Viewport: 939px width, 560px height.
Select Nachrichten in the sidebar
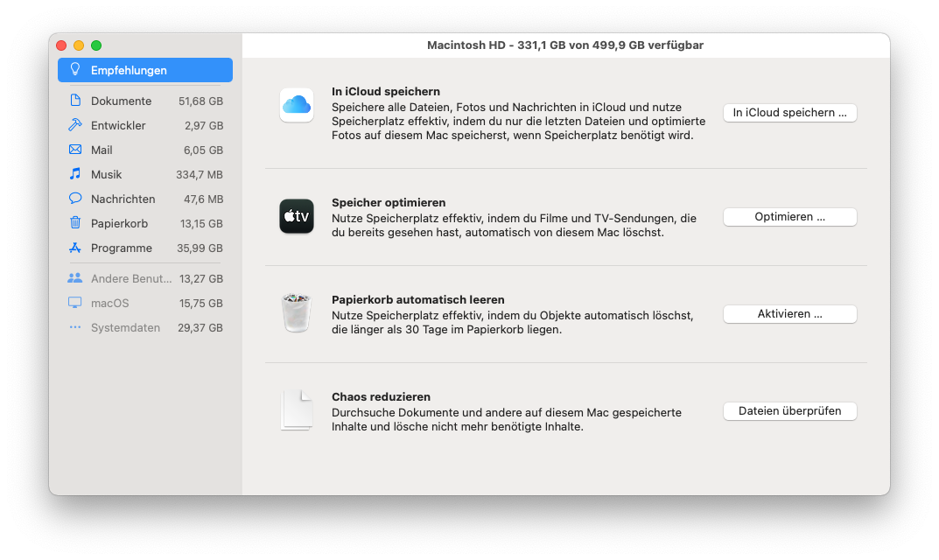point(145,199)
